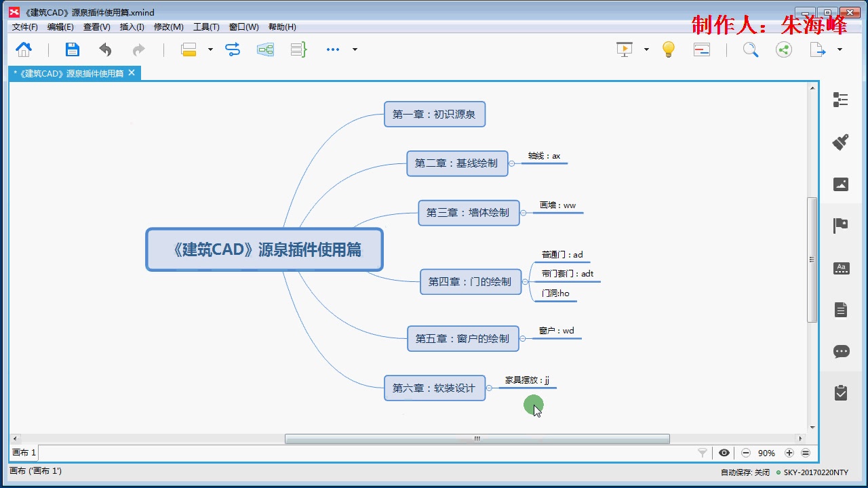This screenshot has width=868, height=488.
Task: Open the topic insert dropdown arrow
Action: pyautogui.click(x=210, y=49)
